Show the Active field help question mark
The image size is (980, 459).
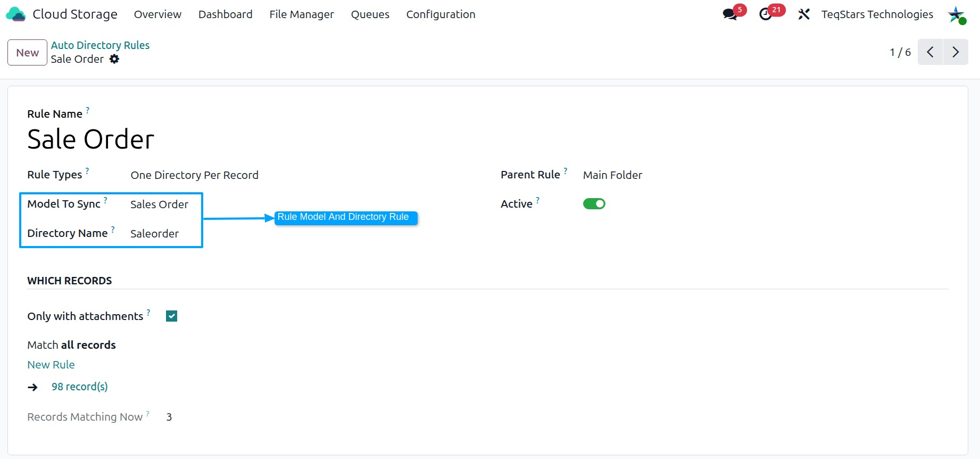tap(538, 200)
